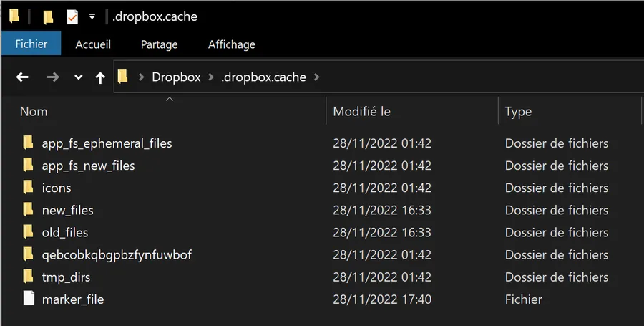Click the Back navigation arrow
Viewport: 644px width, 326px height.
point(22,77)
